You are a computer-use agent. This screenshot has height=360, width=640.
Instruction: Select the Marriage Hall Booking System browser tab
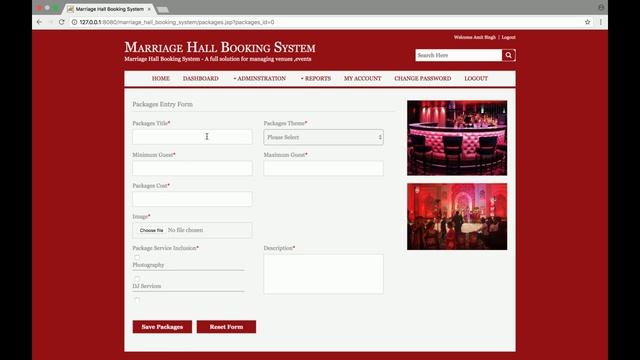click(109, 9)
